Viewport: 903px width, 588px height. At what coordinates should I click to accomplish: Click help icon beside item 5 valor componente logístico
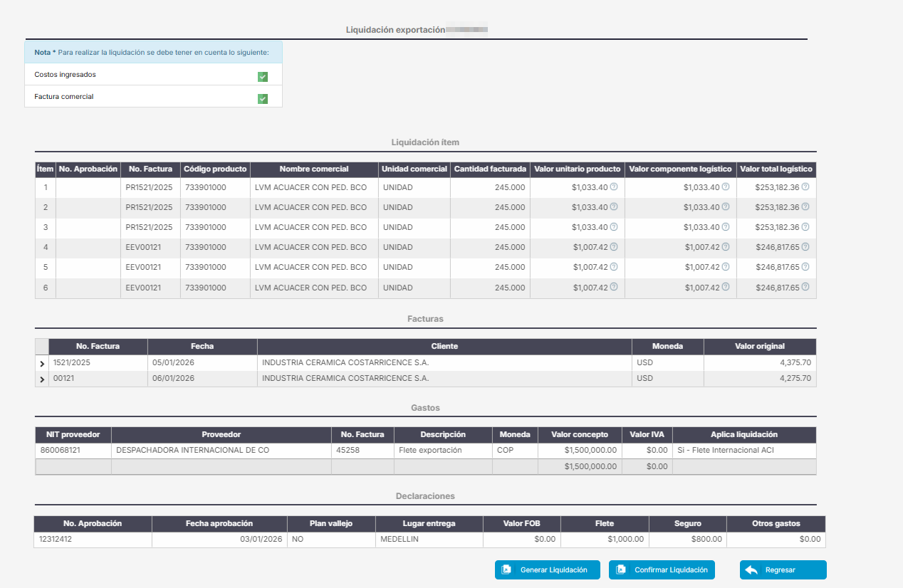pos(726,267)
